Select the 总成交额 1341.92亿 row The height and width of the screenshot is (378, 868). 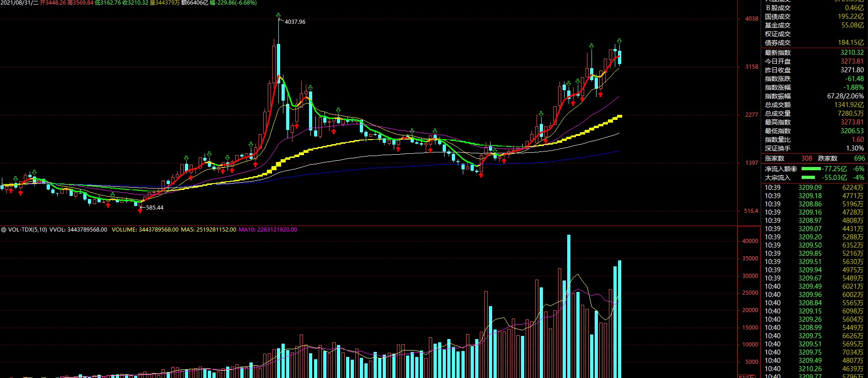pyautogui.click(x=814, y=105)
